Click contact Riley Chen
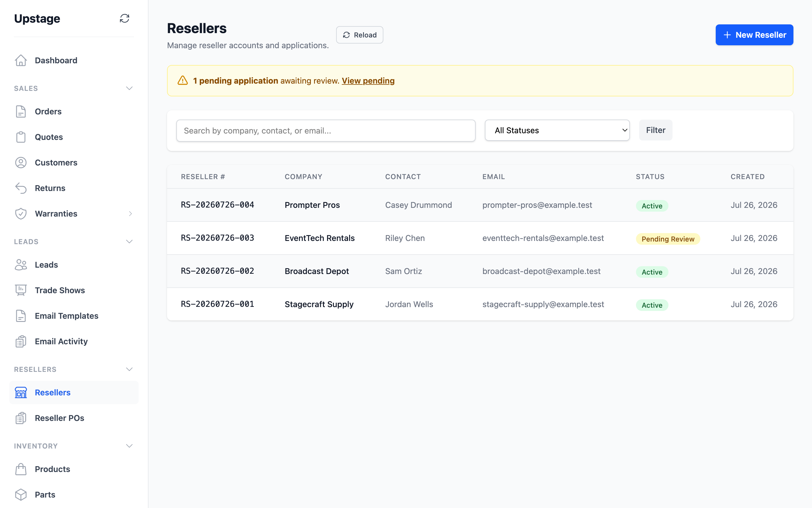 pos(405,238)
